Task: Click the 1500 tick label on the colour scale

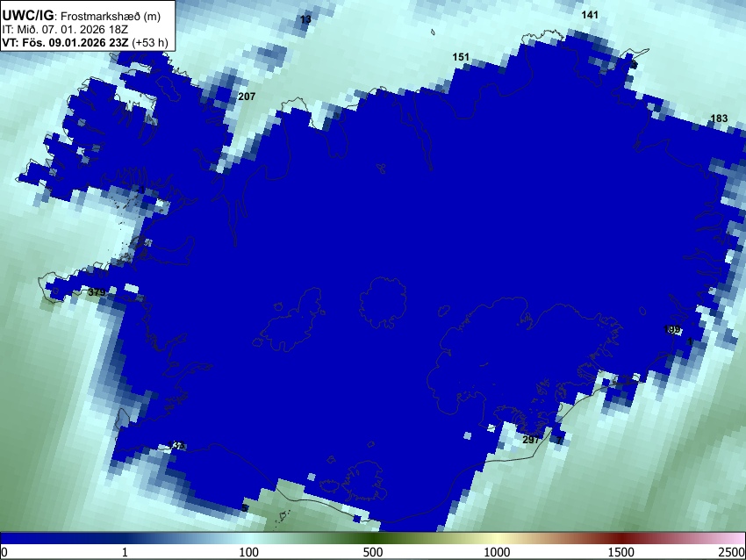Action: coord(621,552)
